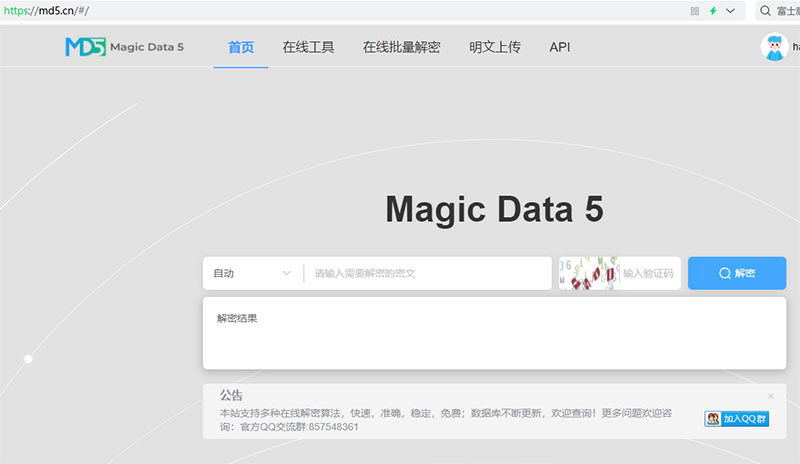Click the browser address bar URL
Image resolution: width=800 pixels, height=464 pixels.
[x=46, y=11]
